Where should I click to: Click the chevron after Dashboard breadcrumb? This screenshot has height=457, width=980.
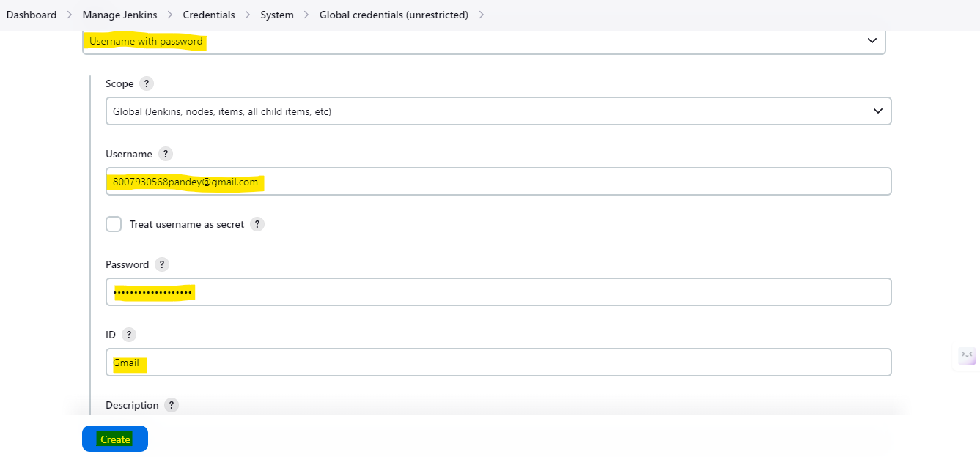70,15
